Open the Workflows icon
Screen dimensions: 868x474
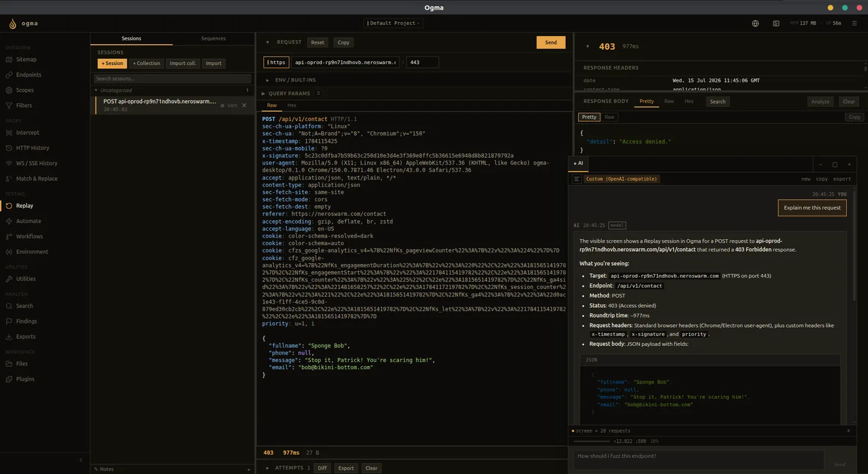pos(9,237)
